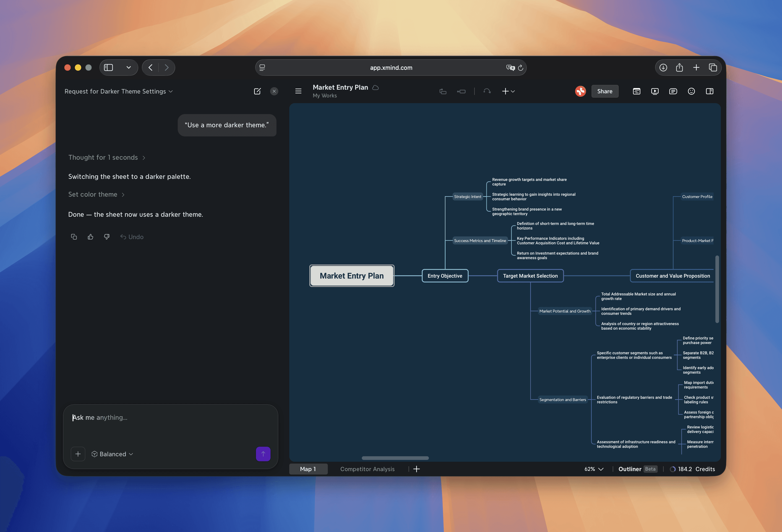Switch to Competitor Analysis sheet tab
Viewport: 782px width, 532px height.
[x=368, y=469]
